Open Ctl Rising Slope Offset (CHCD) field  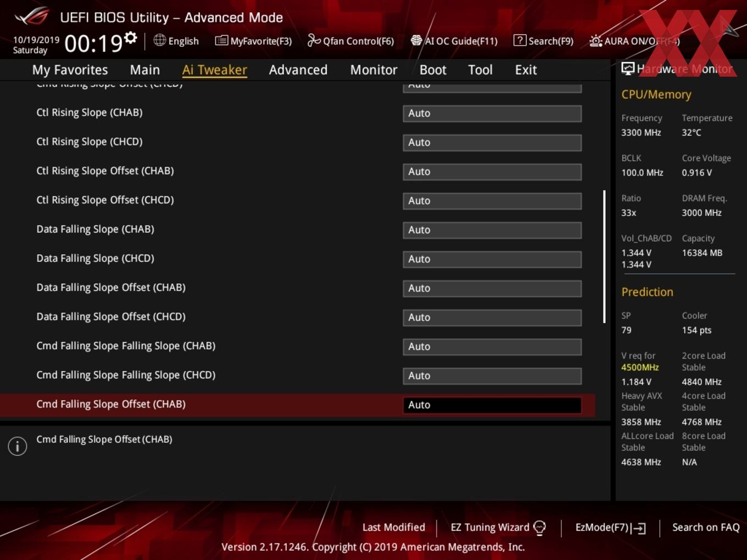(x=492, y=200)
